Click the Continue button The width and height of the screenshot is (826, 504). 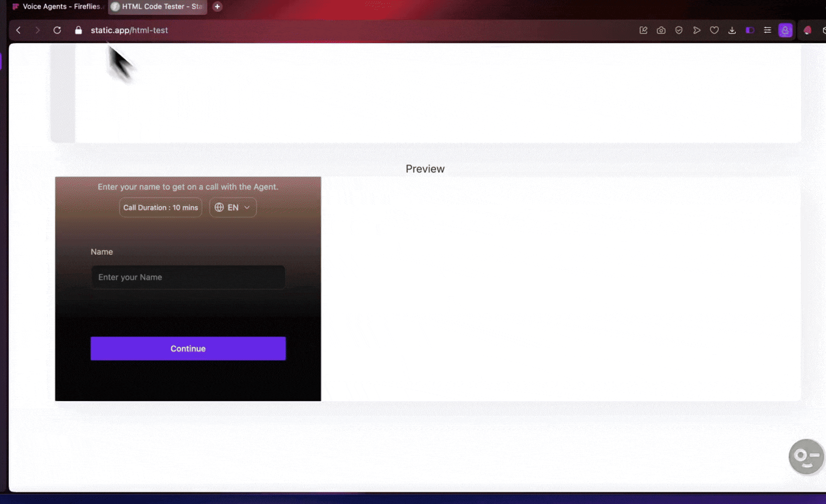click(x=188, y=348)
